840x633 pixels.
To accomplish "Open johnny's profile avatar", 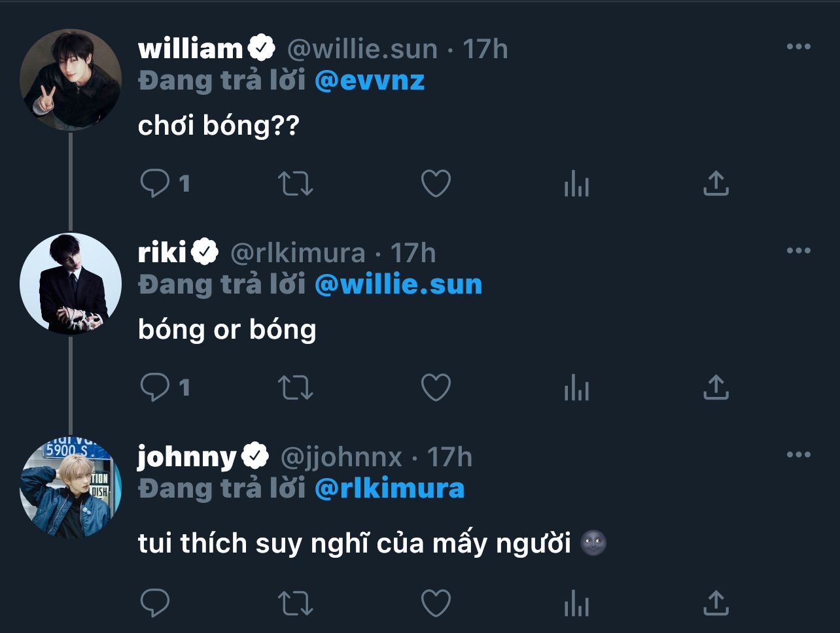I will pos(71,488).
